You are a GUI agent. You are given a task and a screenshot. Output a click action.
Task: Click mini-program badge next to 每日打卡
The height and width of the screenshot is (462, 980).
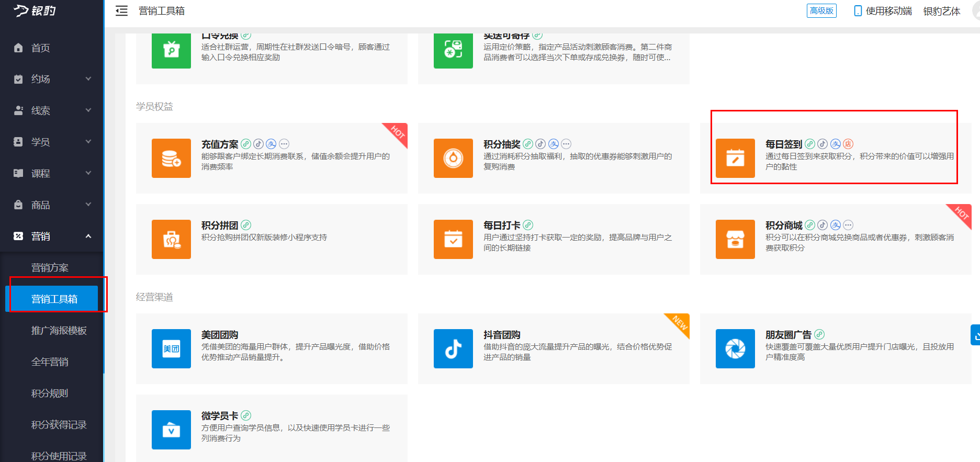[528, 225]
